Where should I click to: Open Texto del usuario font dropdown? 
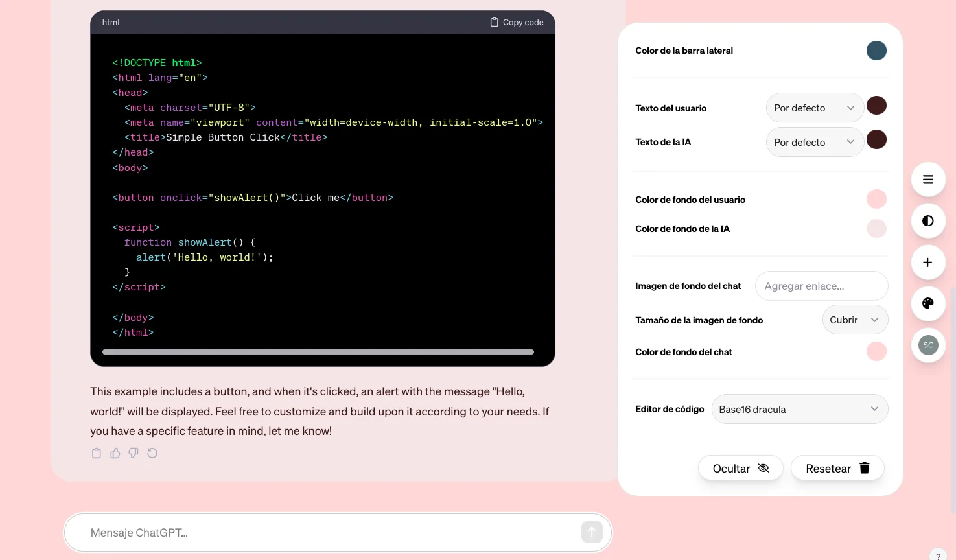(815, 108)
